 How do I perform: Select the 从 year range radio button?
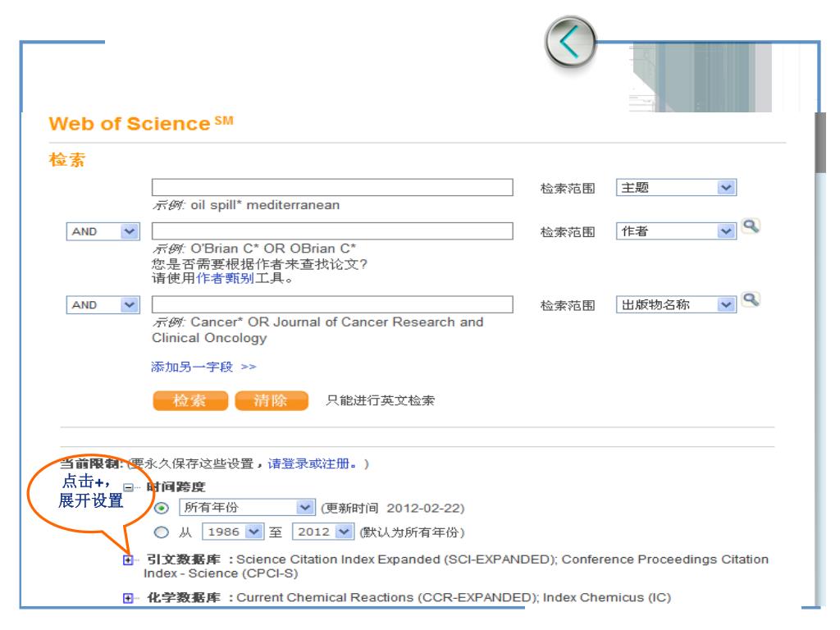pos(162,532)
